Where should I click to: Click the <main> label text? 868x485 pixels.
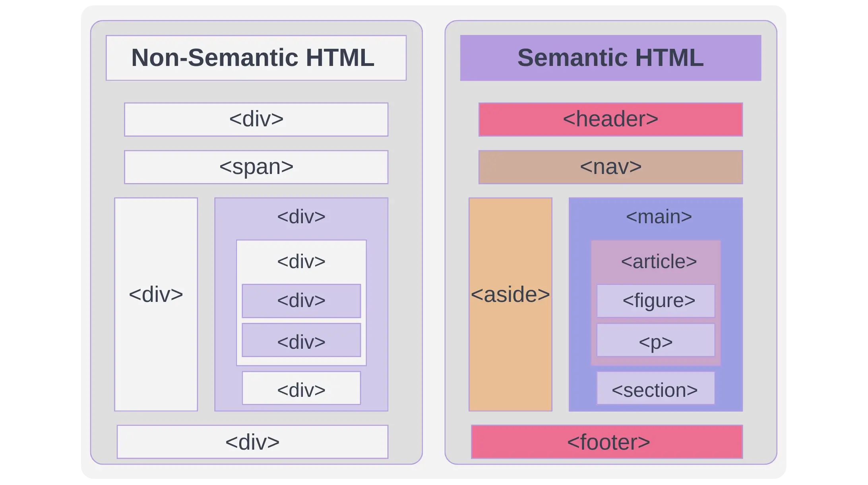pos(659,217)
